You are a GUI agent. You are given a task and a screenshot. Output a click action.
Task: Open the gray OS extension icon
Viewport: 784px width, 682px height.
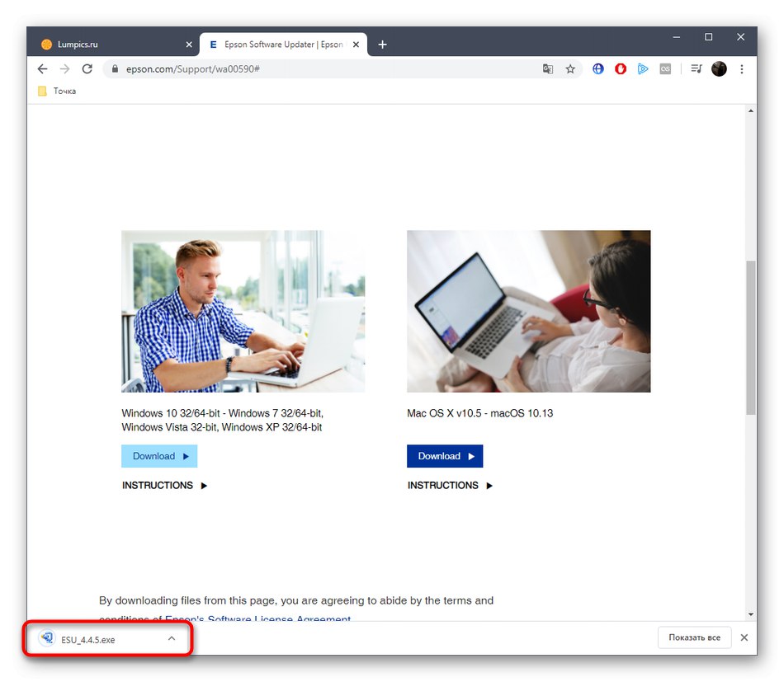click(665, 69)
